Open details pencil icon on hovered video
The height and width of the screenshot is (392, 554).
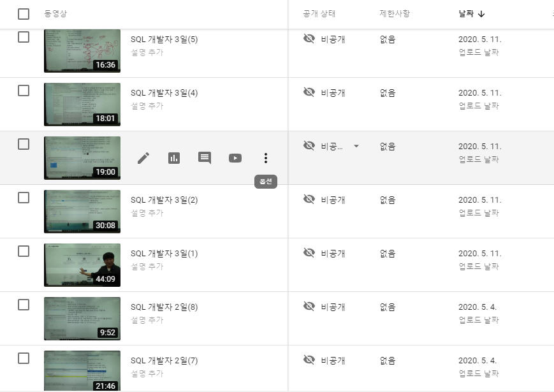[x=143, y=158]
